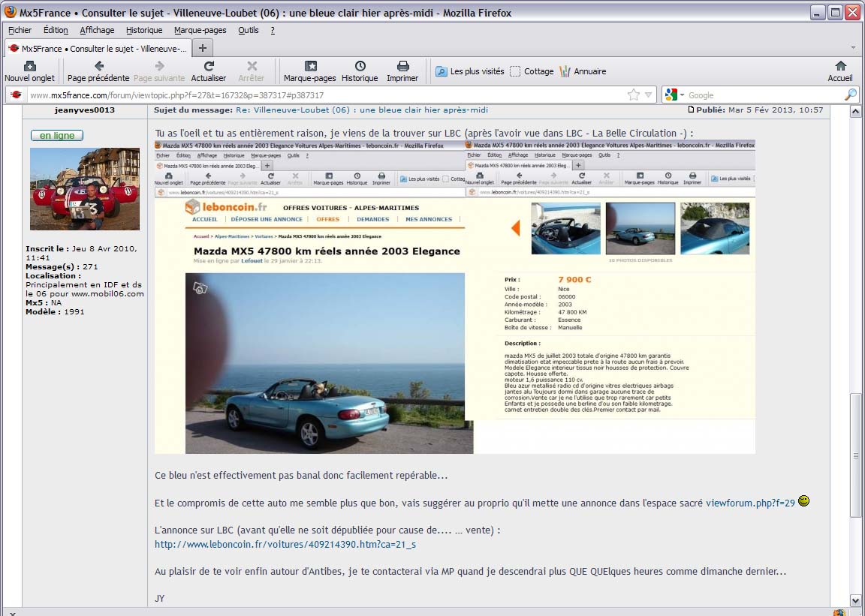865x616 pixels.
Task: Open Les plus visités bookmark folder
Action: coord(470,71)
